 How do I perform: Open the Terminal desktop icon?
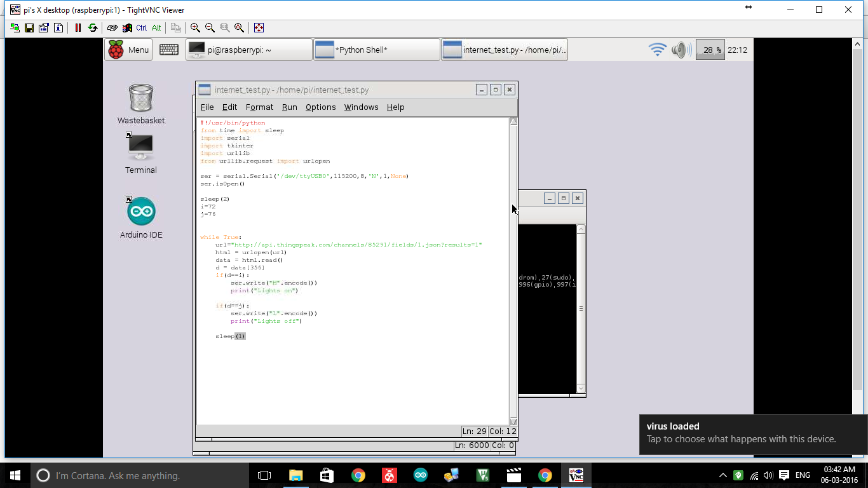140,153
